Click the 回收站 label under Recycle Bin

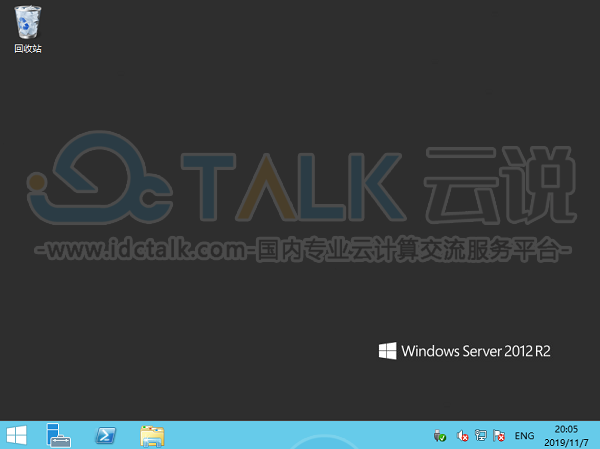point(28,49)
